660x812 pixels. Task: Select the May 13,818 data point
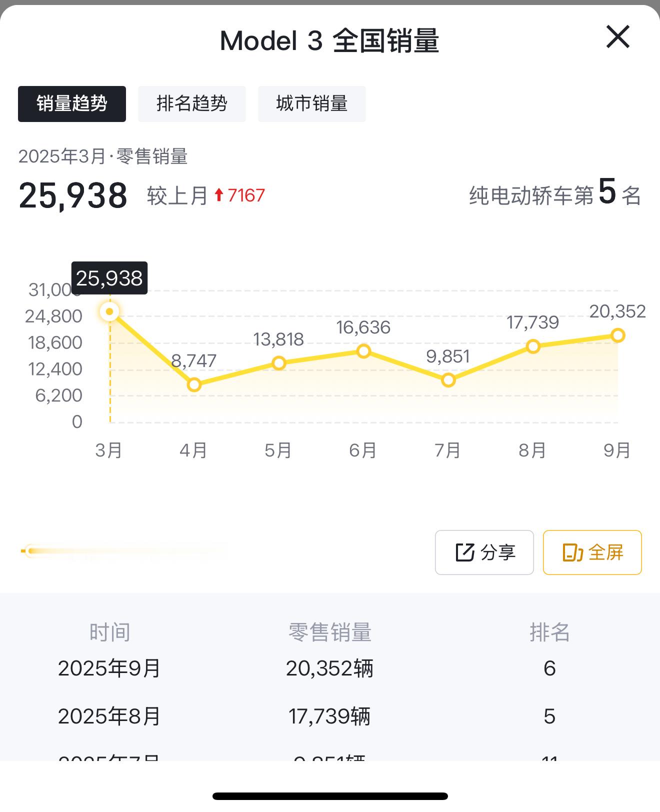coord(279,363)
